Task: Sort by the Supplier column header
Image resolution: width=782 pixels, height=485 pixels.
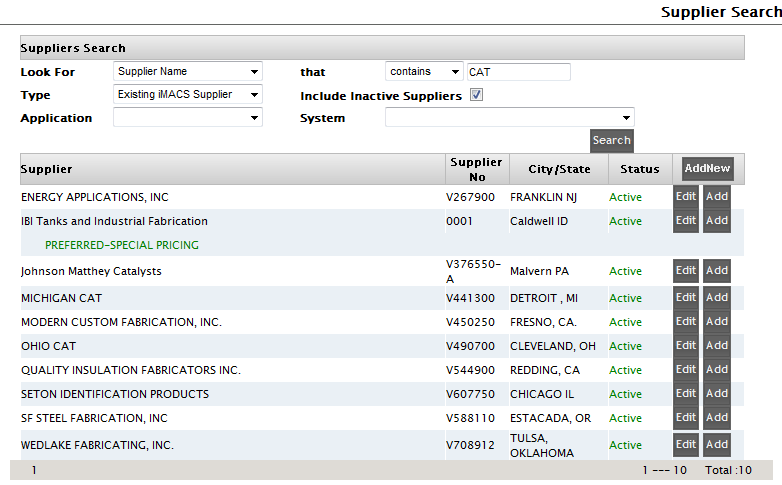Action: (47, 169)
